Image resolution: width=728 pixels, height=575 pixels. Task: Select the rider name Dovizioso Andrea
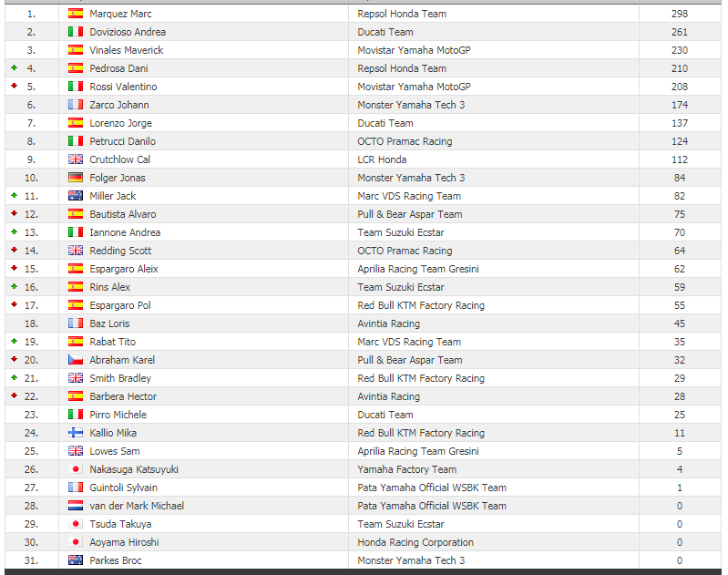[x=128, y=32]
